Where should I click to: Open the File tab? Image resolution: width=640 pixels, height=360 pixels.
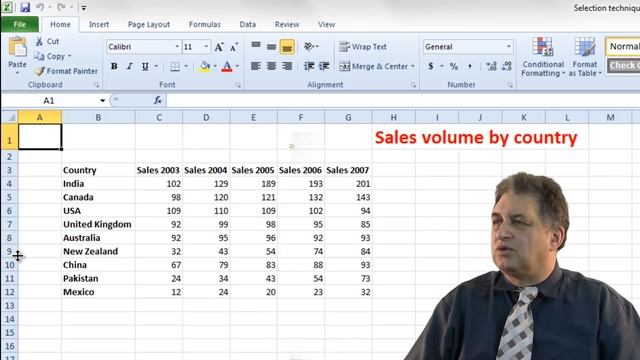(x=20, y=24)
